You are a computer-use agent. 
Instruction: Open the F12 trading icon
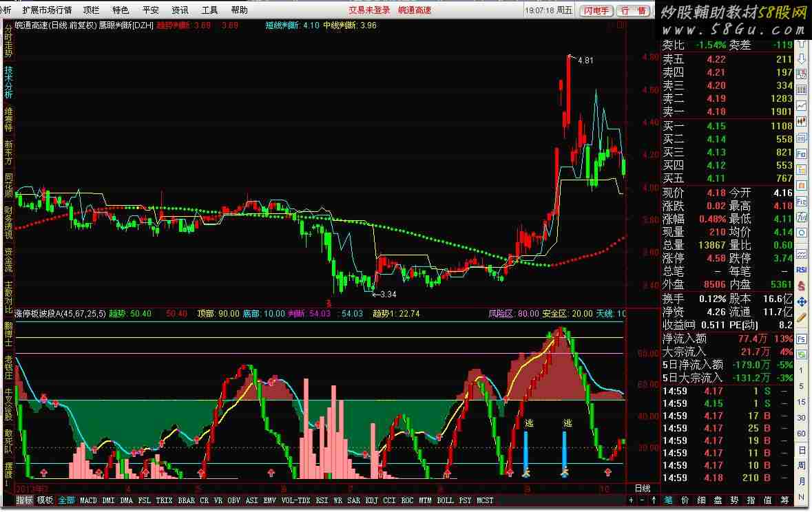pyautogui.click(x=801, y=201)
